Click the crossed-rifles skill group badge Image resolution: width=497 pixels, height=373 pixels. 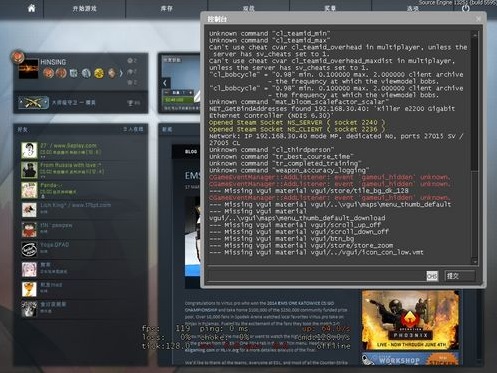[x=33, y=103]
